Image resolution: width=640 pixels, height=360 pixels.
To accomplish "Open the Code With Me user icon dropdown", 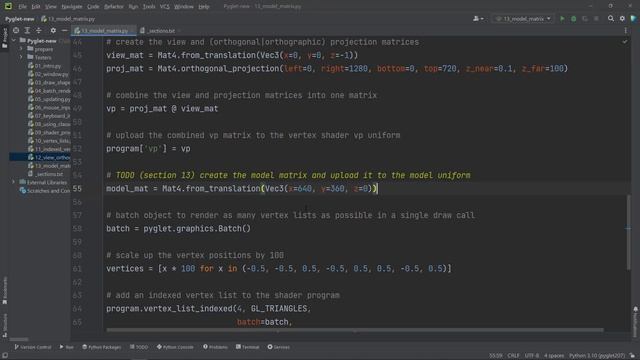I will [x=478, y=19].
